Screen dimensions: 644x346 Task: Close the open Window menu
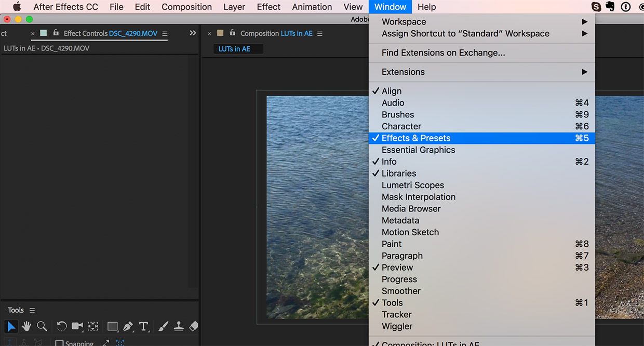pos(391,7)
